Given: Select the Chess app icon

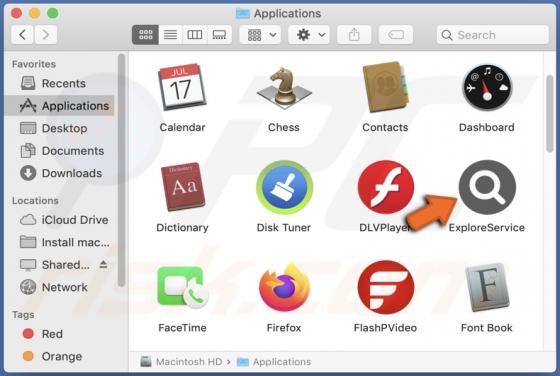Looking at the screenshot, I should pos(284,89).
